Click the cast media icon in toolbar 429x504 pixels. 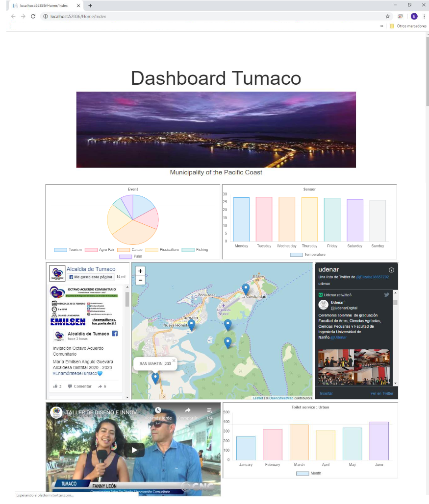pos(400,16)
